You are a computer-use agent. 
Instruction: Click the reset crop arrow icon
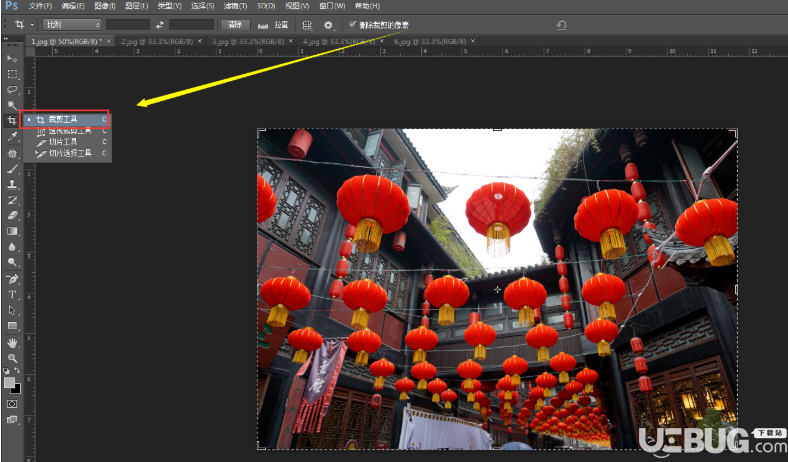click(561, 25)
